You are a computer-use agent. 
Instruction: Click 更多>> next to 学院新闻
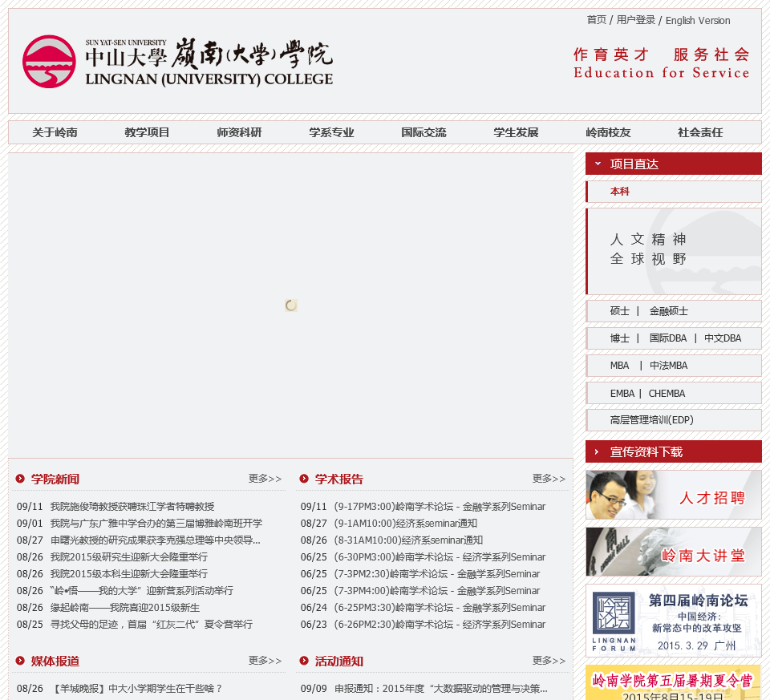[265, 479]
